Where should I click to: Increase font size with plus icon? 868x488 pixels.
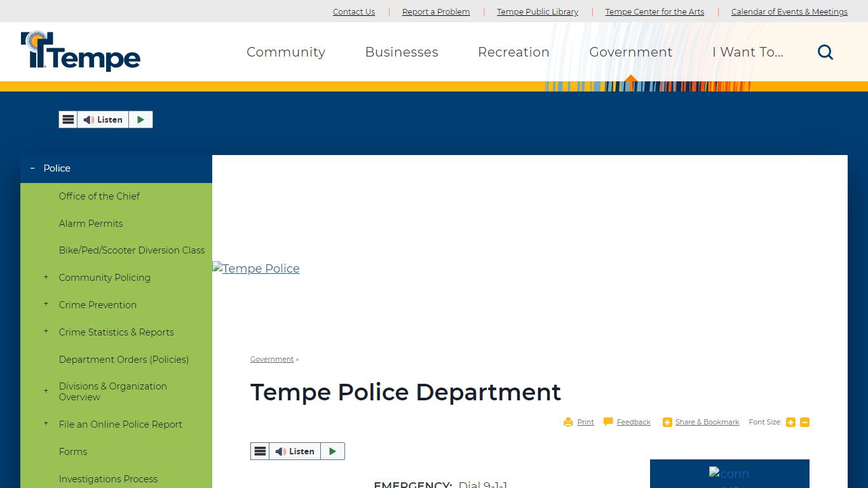[x=790, y=423]
